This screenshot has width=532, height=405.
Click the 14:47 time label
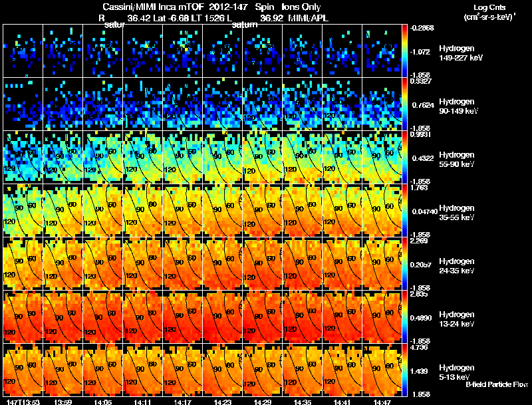pyautogui.click(x=382, y=402)
